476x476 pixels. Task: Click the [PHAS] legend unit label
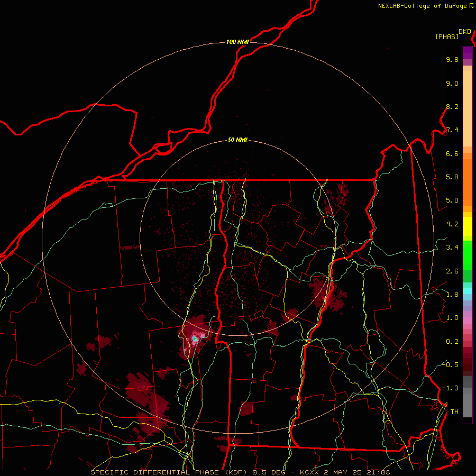(x=447, y=37)
